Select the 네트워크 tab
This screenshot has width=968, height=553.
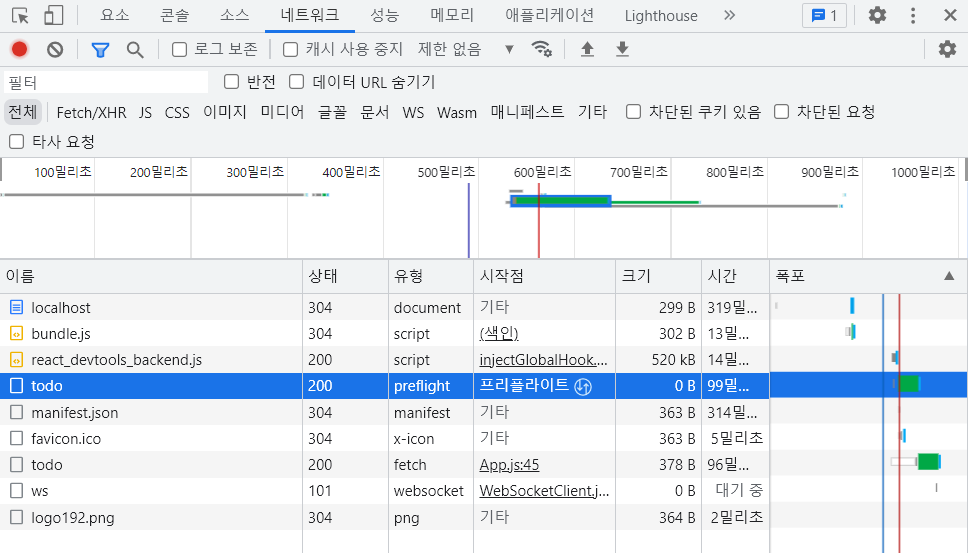(310, 15)
